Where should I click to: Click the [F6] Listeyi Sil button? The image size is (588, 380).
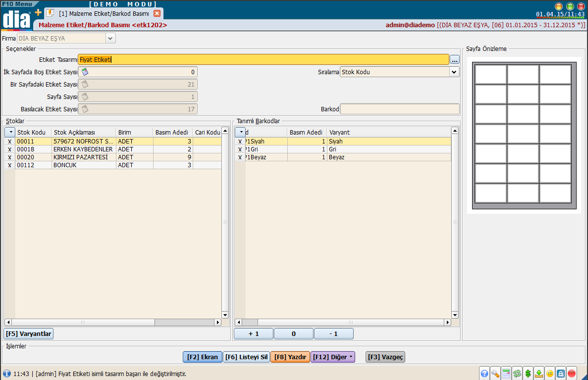[246, 357]
